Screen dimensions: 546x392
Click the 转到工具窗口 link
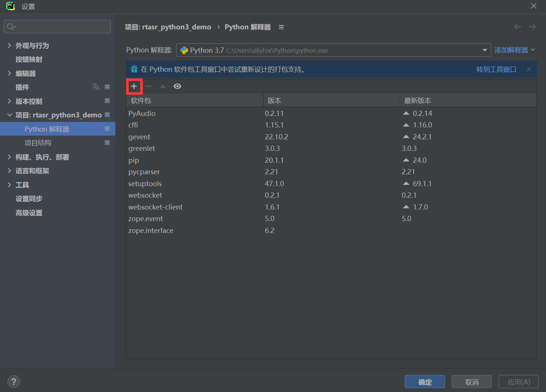pyautogui.click(x=496, y=69)
